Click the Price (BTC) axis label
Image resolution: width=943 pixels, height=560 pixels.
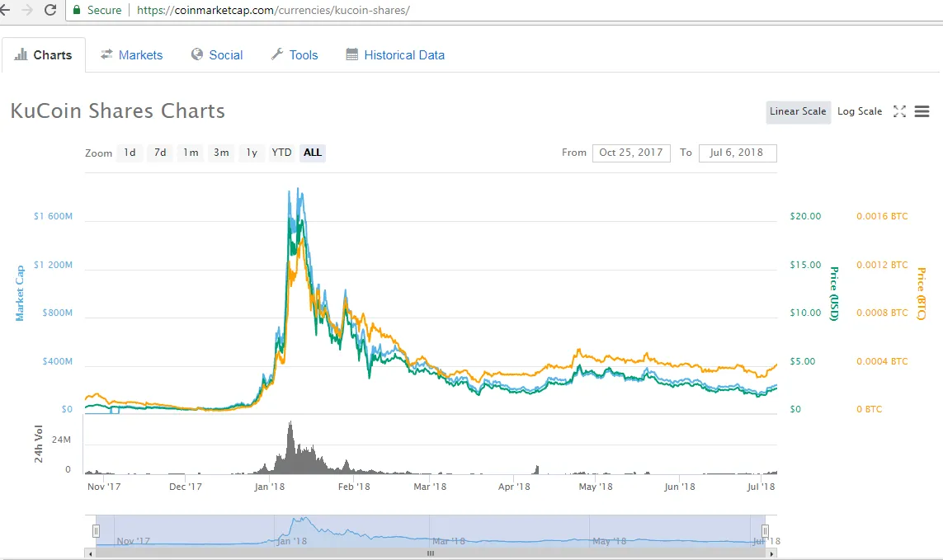[x=921, y=294]
